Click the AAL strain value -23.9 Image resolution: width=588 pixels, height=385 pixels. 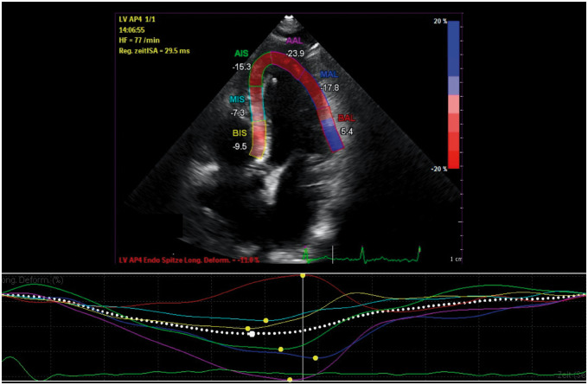tap(297, 52)
